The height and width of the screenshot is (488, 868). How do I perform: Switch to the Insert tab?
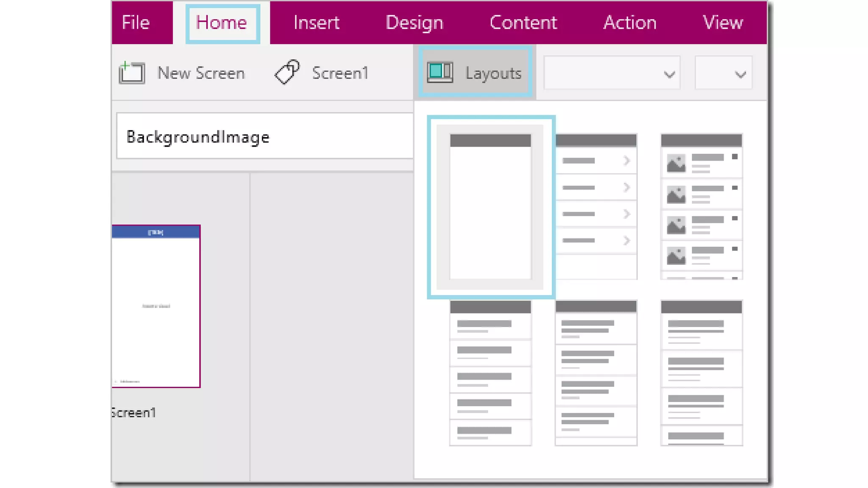(316, 22)
